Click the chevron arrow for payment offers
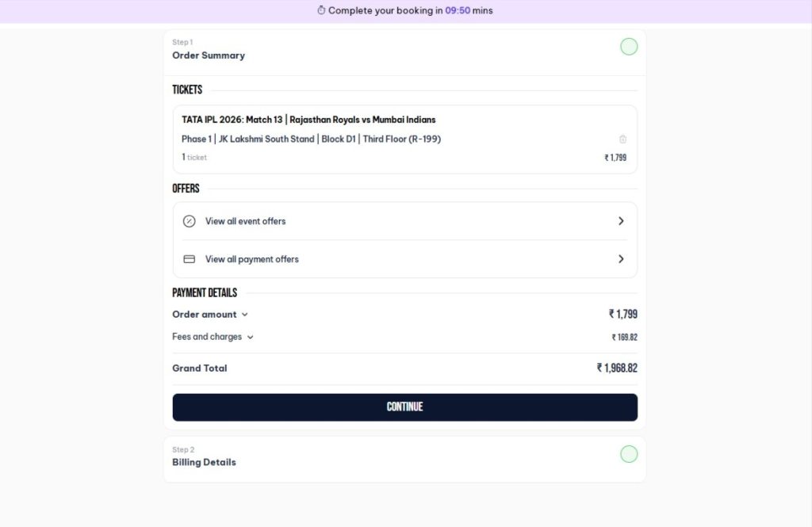The image size is (812, 527). (622, 259)
